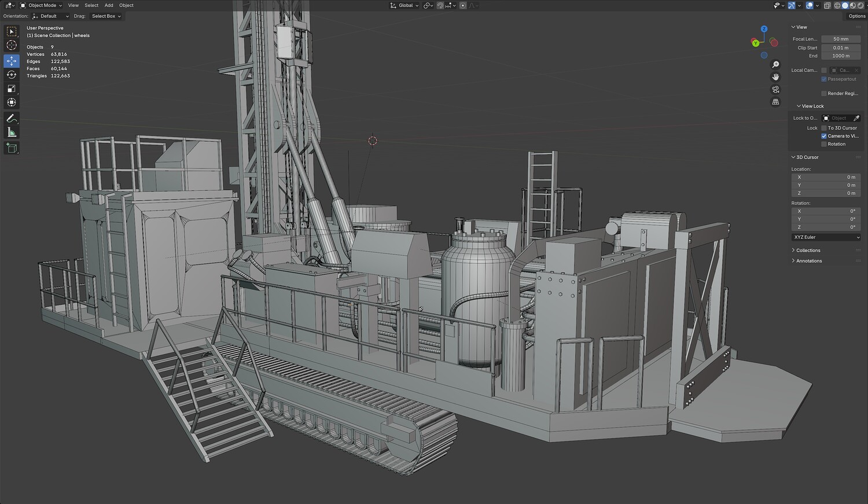Switch to material preview shading

[852, 5]
